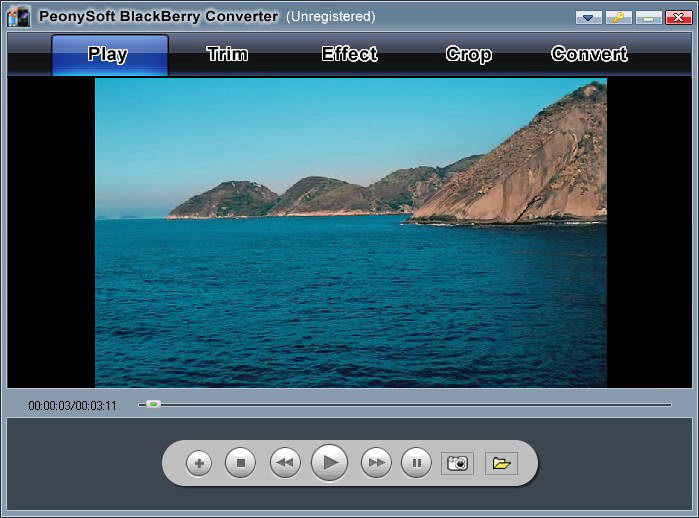Open the Effect tab
This screenshot has width=699, height=518.
(350, 54)
